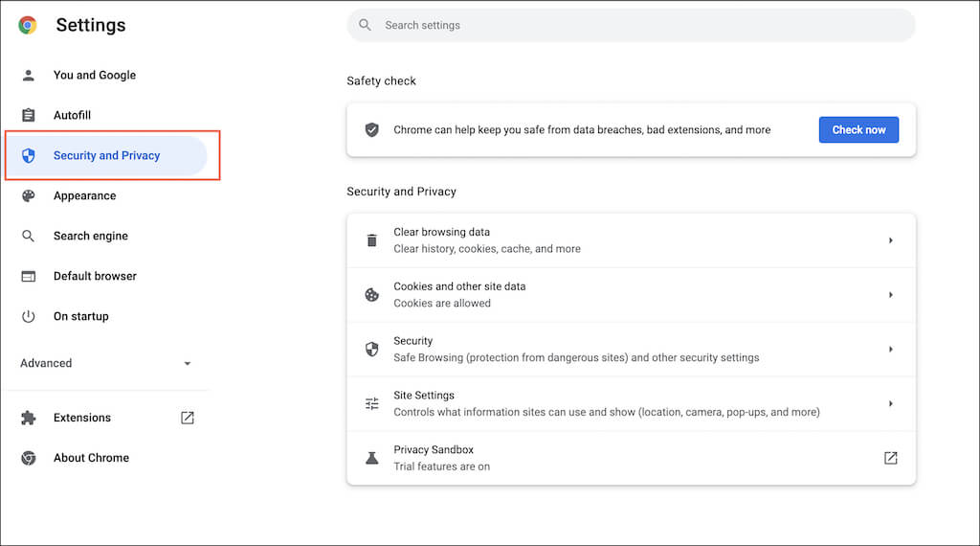
Task: Expand the Advanced section arrow
Action: [x=188, y=364]
